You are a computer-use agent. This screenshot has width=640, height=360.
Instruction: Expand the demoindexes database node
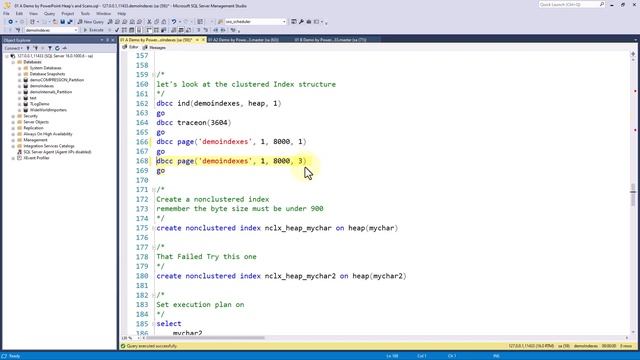pyautogui.click(x=19, y=86)
